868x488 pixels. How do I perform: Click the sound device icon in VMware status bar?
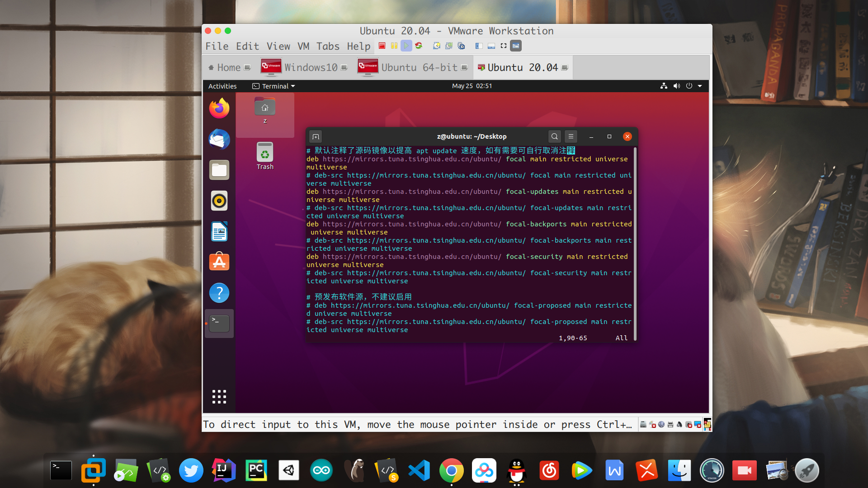[679, 425]
